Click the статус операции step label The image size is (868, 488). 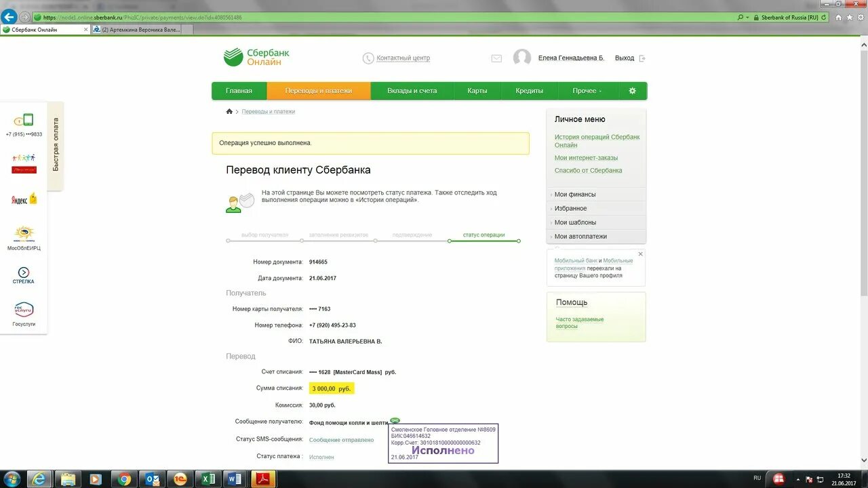tap(484, 235)
